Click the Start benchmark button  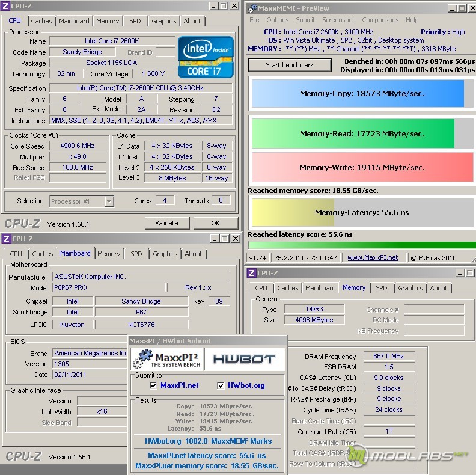pos(290,65)
